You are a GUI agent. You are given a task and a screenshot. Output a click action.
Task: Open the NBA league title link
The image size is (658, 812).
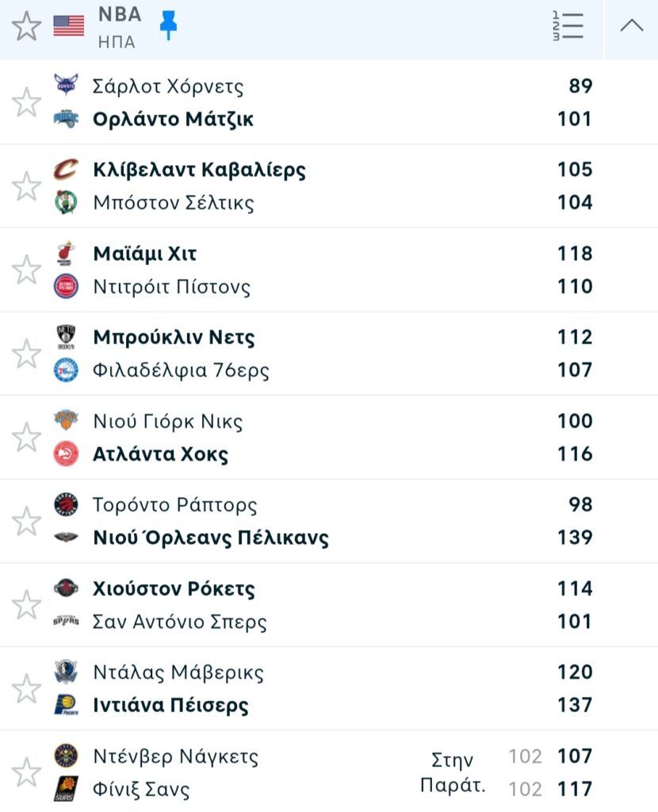(x=120, y=14)
